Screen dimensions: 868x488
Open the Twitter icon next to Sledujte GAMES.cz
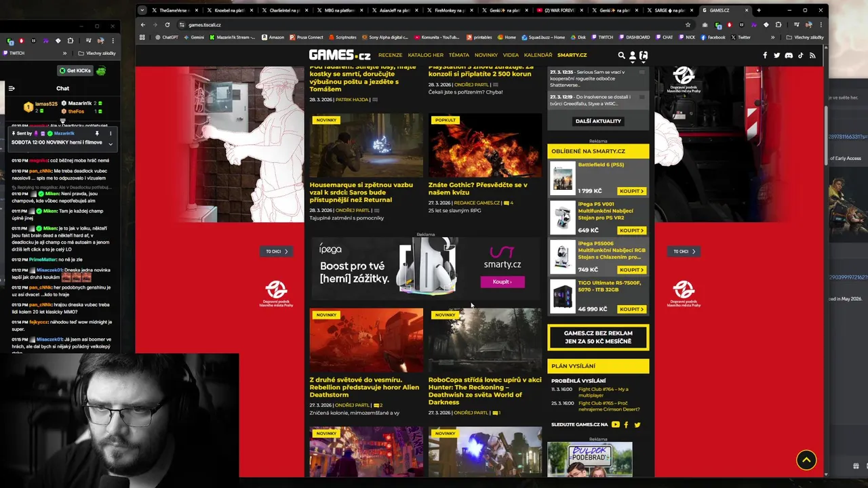pyautogui.click(x=637, y=424)
